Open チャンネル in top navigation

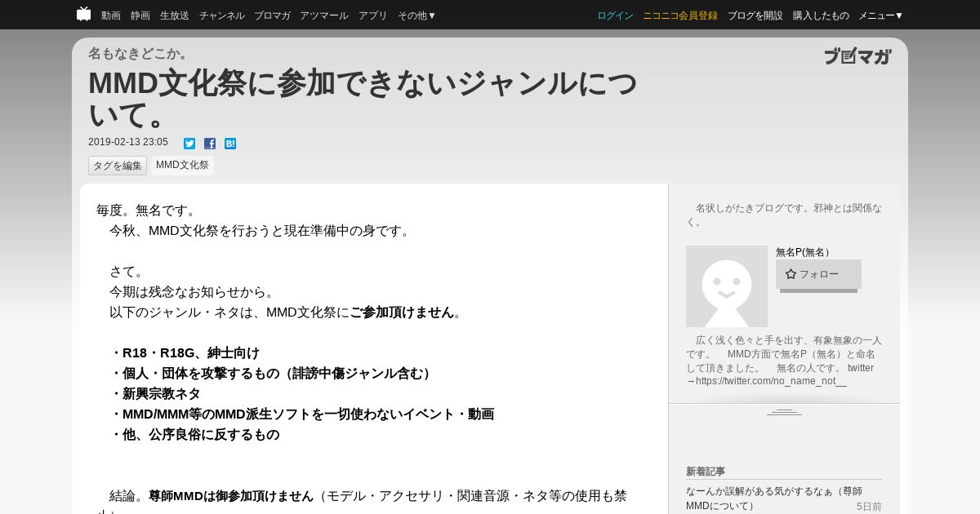point(222,16)
